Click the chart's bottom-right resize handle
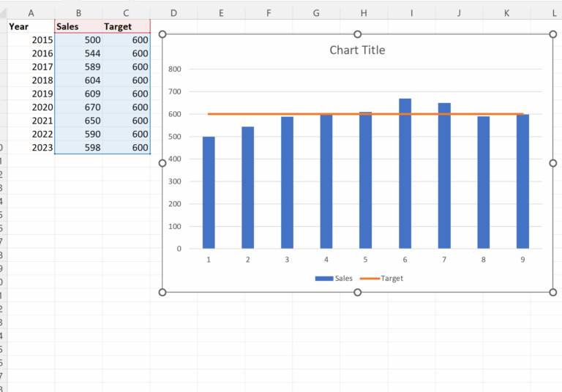This screenshot has height=392, width=562. pos(553,293)
